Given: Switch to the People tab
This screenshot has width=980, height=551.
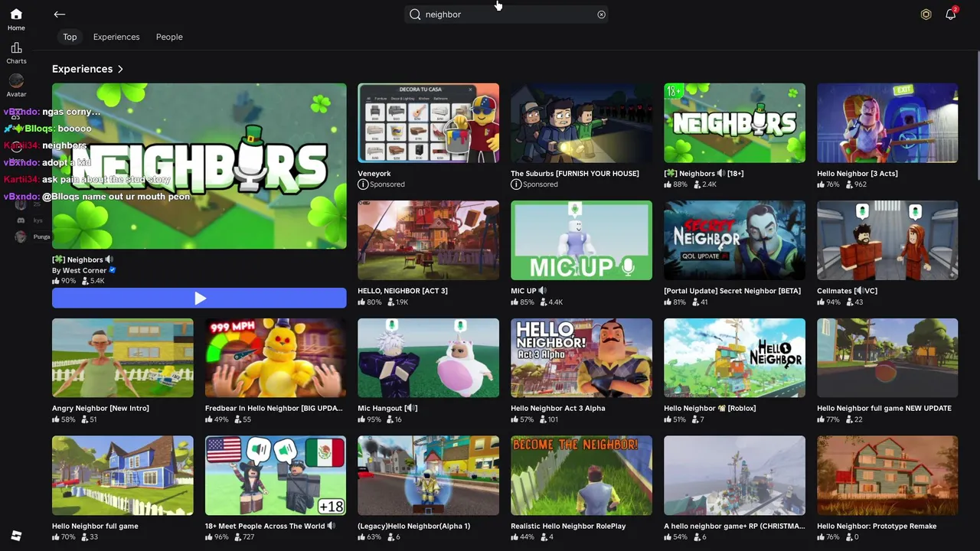Looking at the screenshot, I should [169, 37].
